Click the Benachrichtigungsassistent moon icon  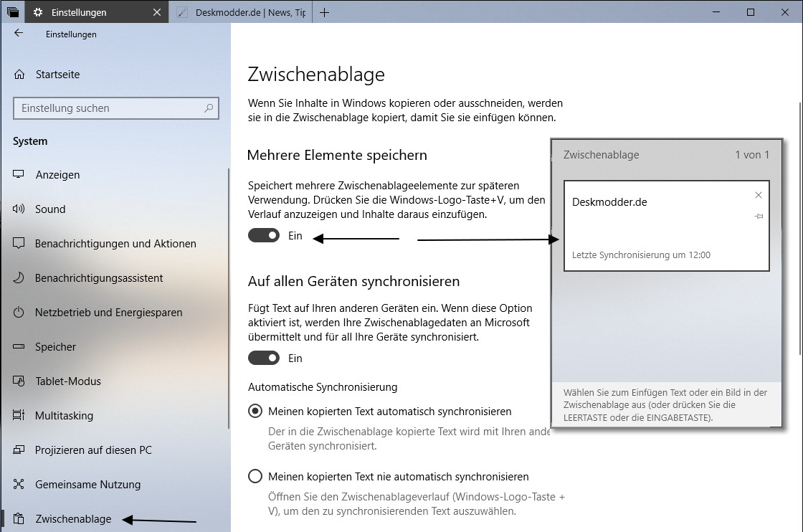coord(19,278)
